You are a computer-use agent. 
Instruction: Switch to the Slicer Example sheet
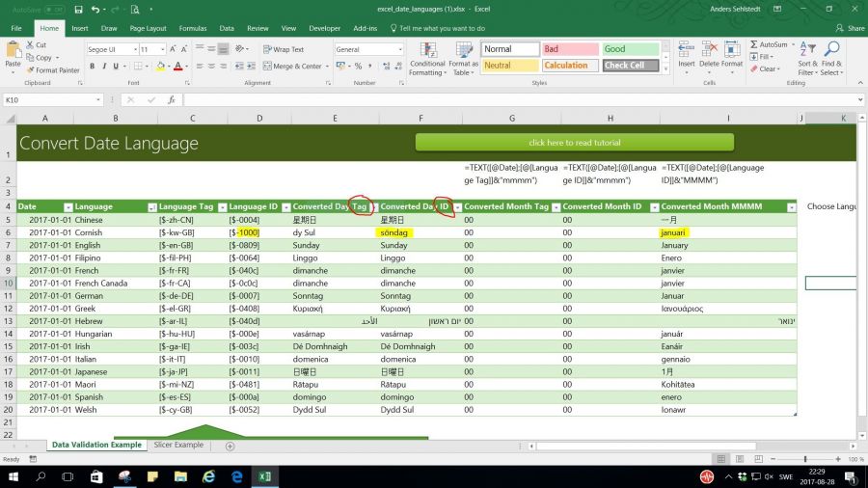pos(178,445)
